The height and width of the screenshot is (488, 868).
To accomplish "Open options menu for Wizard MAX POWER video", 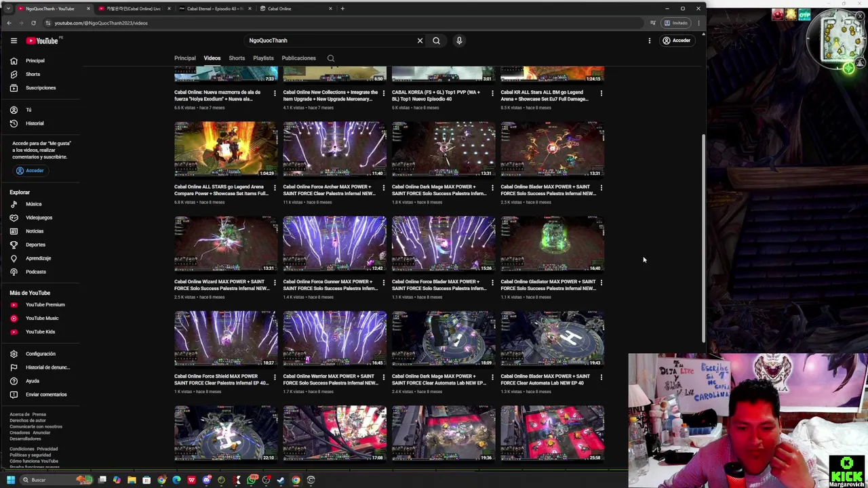I will click(x=275, y=283).
